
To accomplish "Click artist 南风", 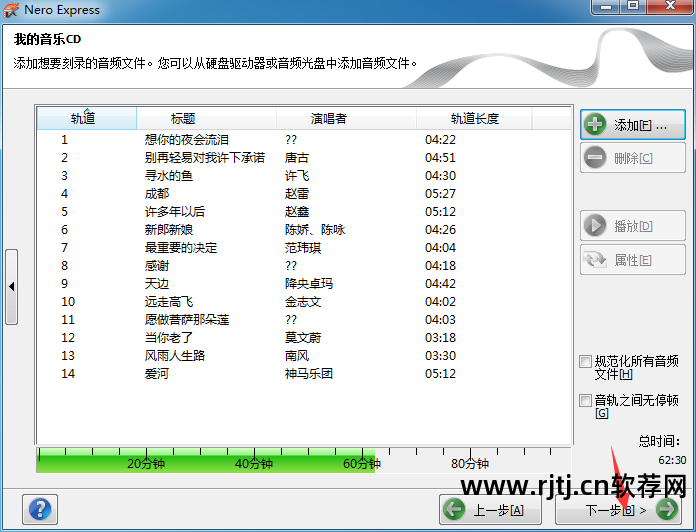I will point(297,355).
